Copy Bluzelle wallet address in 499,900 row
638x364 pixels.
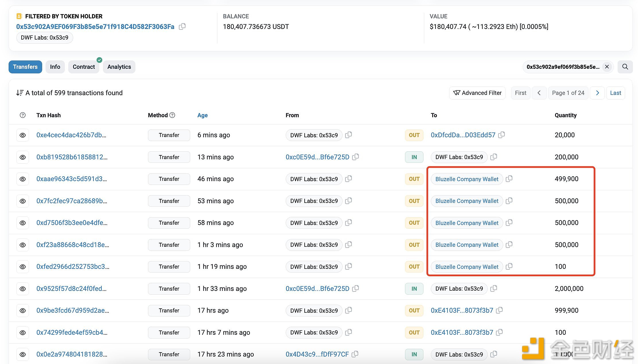(x=509, y=179)
